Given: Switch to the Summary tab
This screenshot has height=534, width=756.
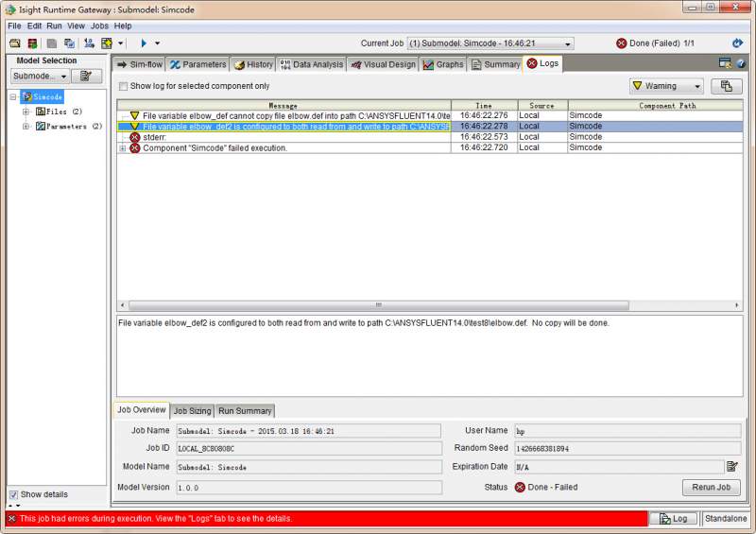Looking at the screenshot, I should [x=495, y=64].
